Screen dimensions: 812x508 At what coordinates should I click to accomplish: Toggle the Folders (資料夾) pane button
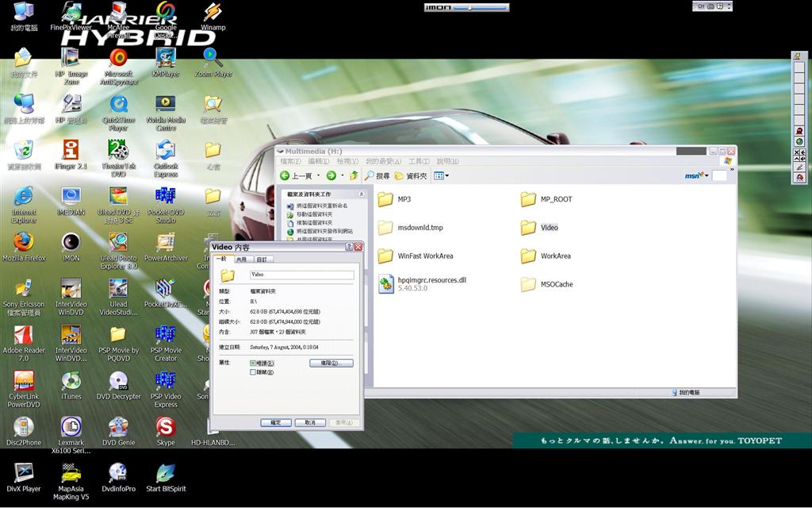411,175
